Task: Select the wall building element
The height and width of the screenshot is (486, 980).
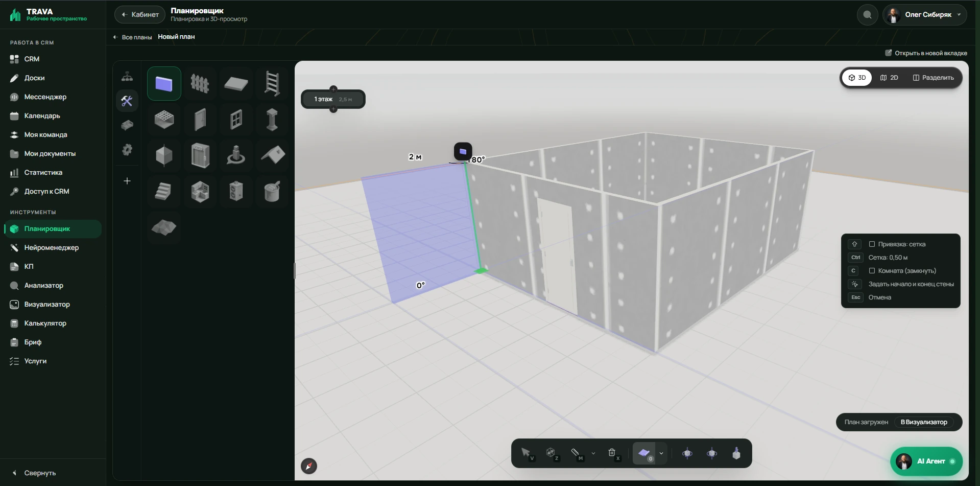Action: coord(164,83)
